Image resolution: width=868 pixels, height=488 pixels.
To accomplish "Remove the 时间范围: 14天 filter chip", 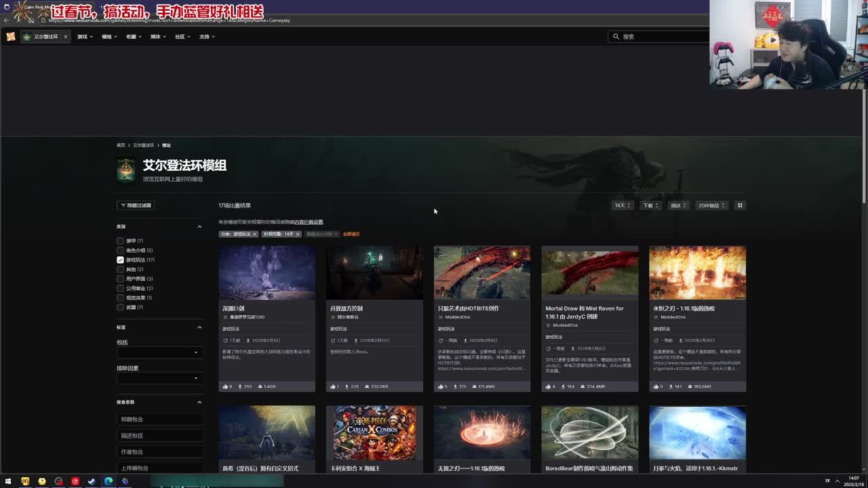I will [297, 235].
